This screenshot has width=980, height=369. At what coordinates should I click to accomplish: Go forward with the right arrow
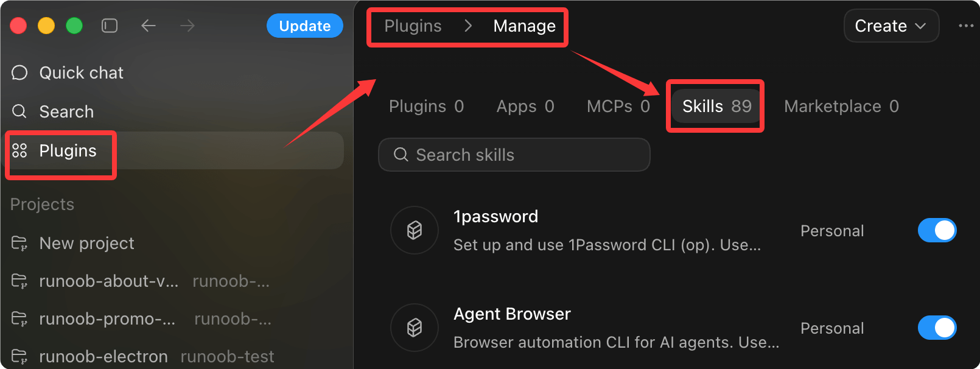(x=187, y=26)
